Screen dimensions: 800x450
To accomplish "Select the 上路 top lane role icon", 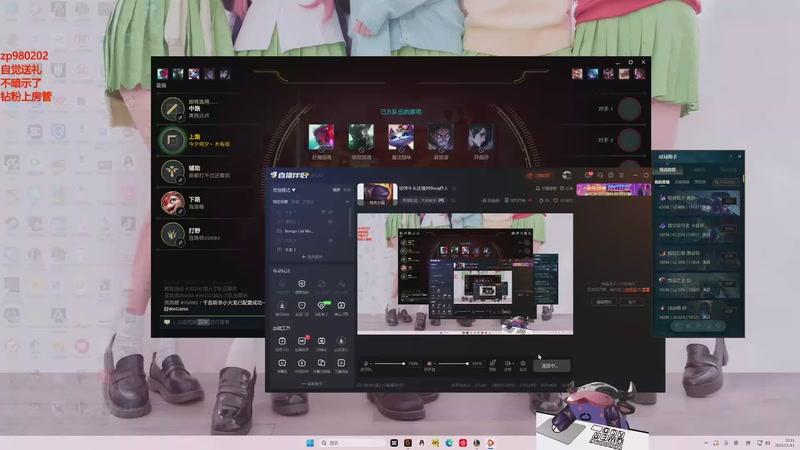I will (x=172, y=140).
